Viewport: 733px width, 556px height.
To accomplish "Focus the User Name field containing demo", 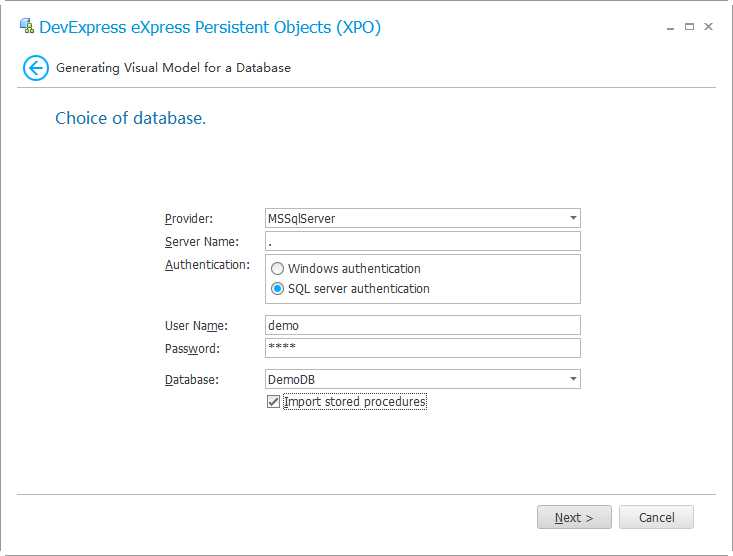I will (x=422, y=325).
